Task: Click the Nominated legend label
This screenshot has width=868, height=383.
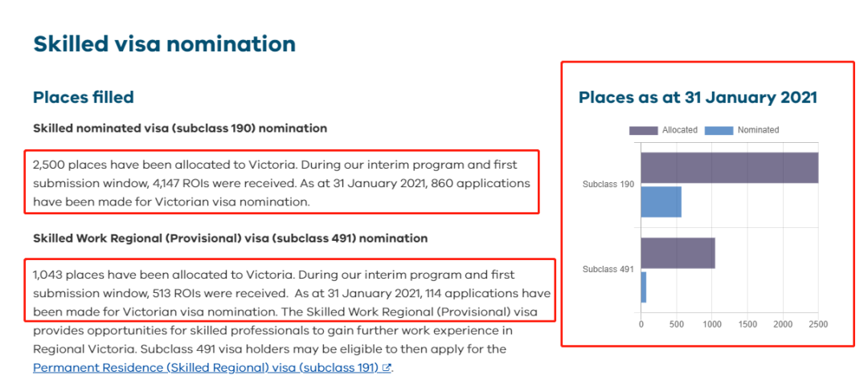Action: tap(759, 130)
